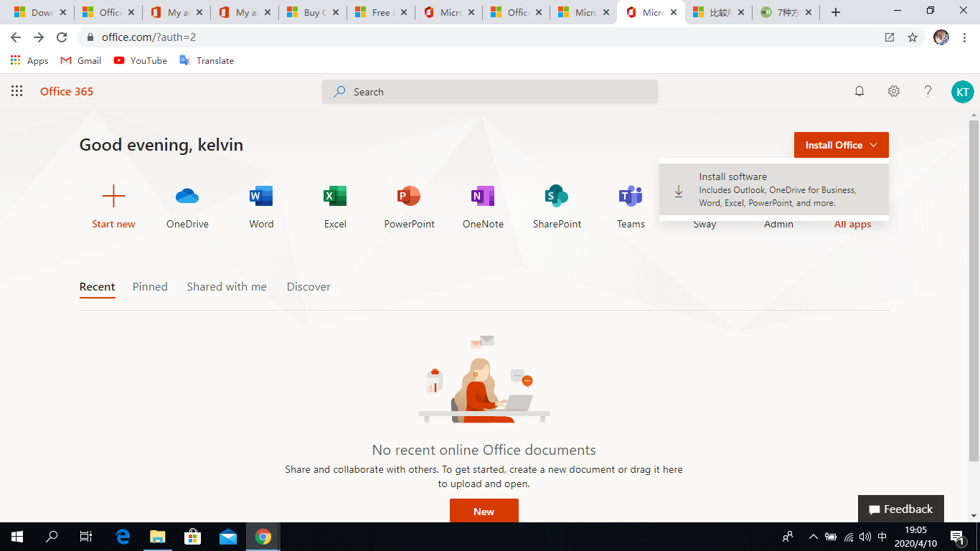This screenshot has height=551, width=980.
Task: Launch PowerPoint from the app row
Action: tap(409, 196)
